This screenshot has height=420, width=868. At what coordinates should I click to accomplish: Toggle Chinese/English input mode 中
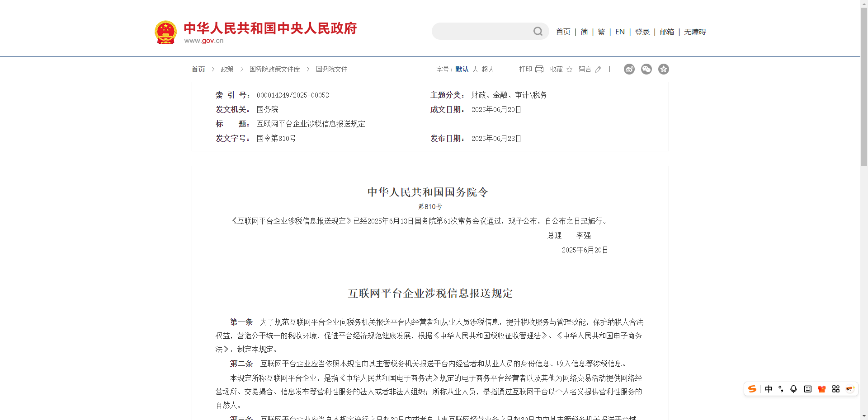tap(769, 389)
